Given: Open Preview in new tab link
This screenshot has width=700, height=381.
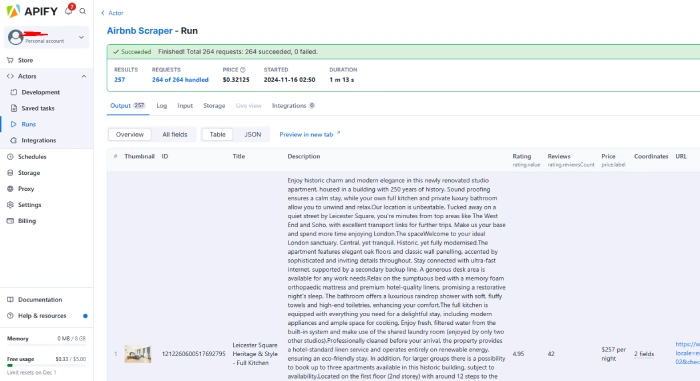Looking at the screenshot, I should click(310, 134).
